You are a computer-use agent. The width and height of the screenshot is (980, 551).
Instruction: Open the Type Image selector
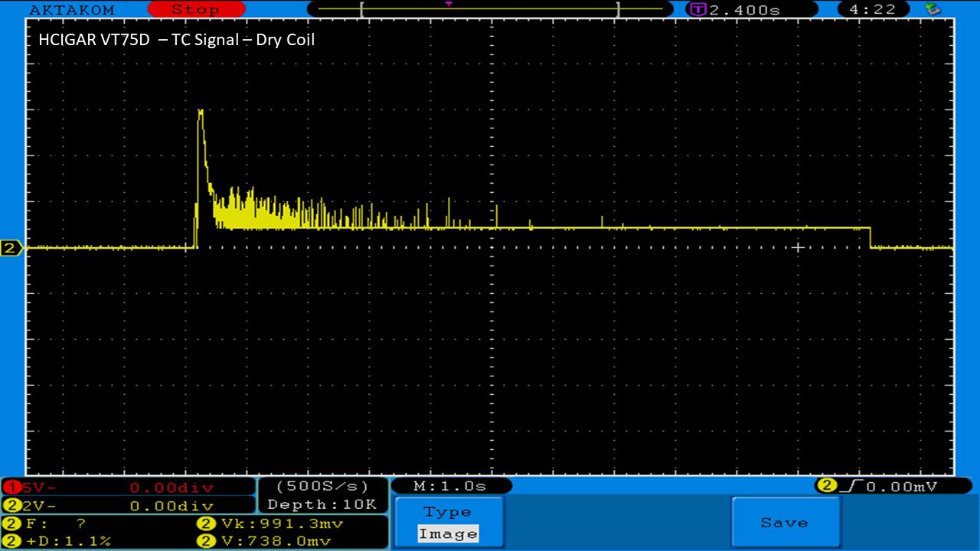pyautogui.click(x=449, y=523)
